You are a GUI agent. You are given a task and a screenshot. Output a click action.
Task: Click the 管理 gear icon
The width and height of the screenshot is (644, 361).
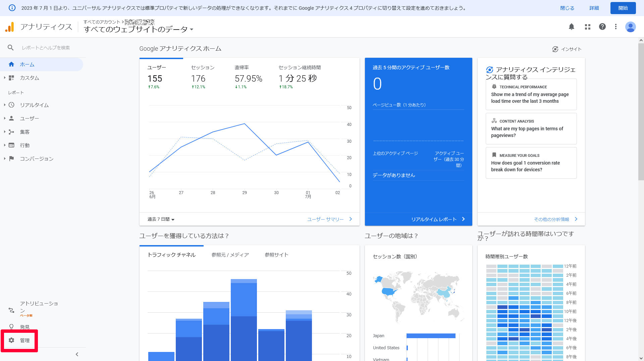tap(11, 340)
